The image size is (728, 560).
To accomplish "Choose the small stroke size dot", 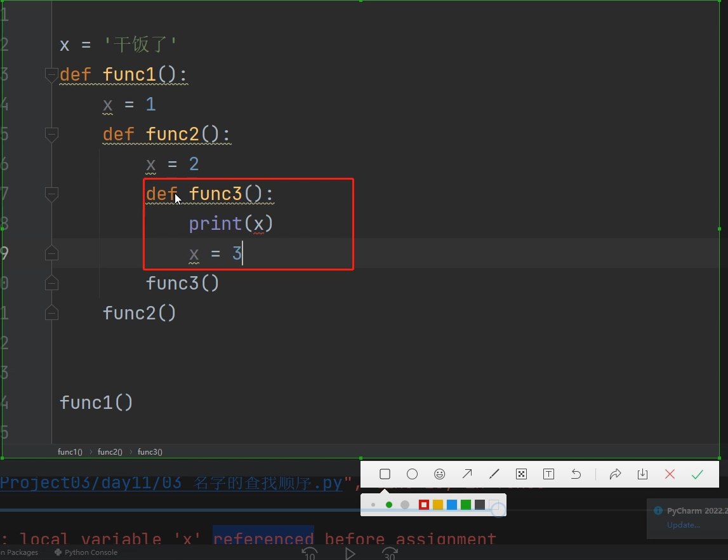I will tap(373, 505).
